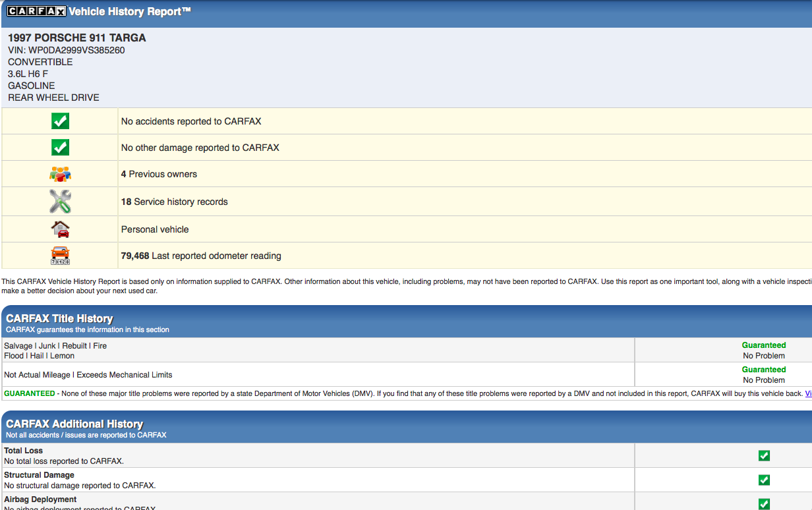Click green checkmark beside No other damage
The width and height of the screenshot is (812, 510).
click(60, 148)
